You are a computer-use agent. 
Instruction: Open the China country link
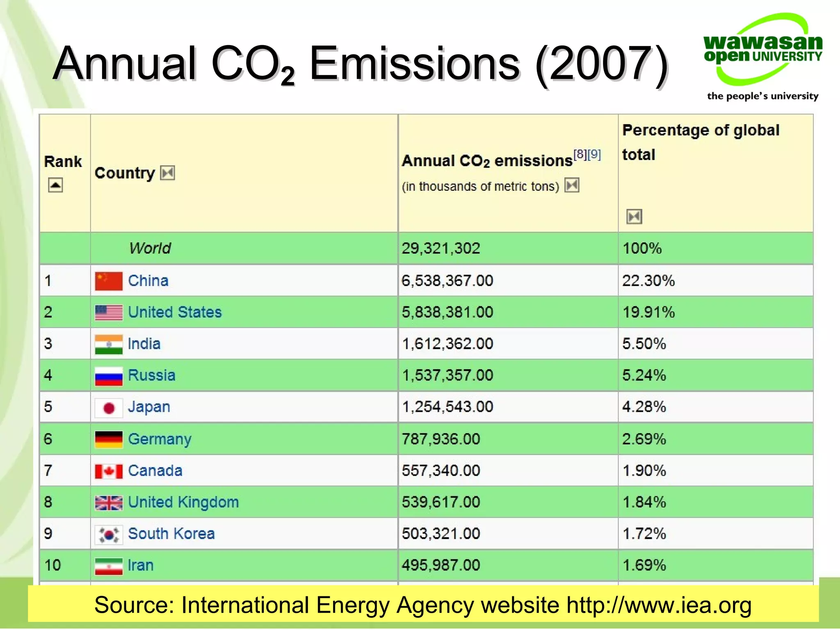coord(148,281)
